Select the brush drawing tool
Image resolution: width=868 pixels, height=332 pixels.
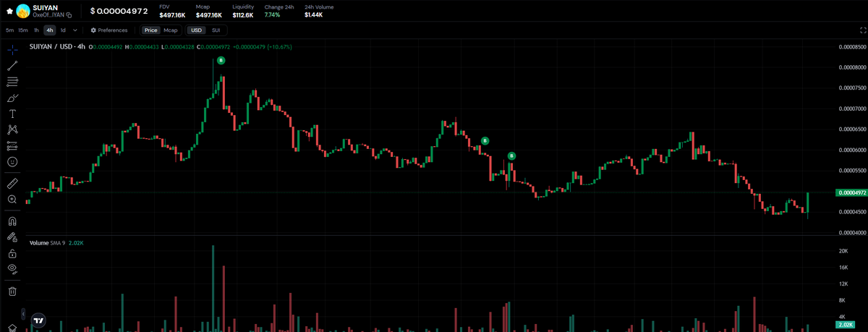(12, 98)
